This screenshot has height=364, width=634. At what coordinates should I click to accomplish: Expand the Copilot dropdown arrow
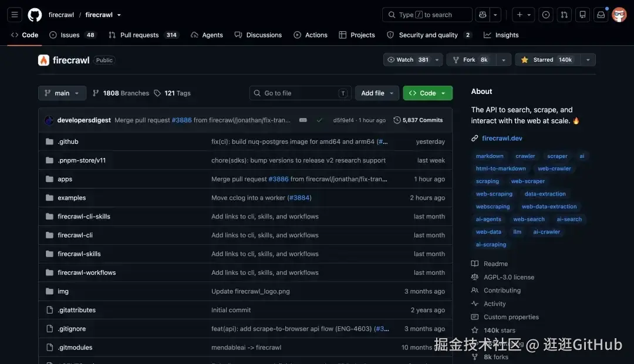[x=495, y=15]
